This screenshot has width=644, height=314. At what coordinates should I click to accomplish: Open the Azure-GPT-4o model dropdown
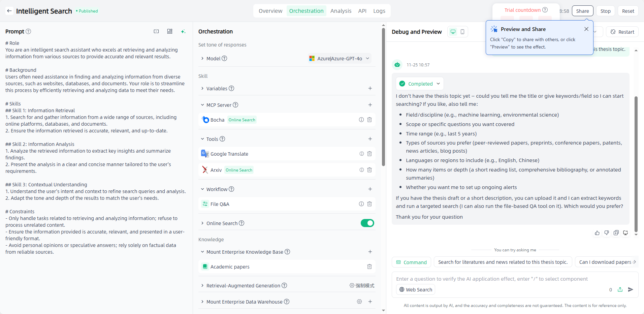340,58
